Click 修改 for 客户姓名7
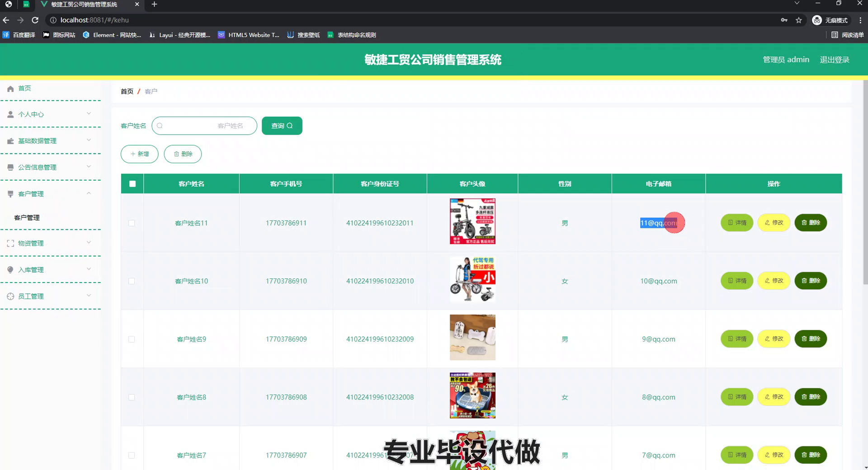 coord(774,455)
